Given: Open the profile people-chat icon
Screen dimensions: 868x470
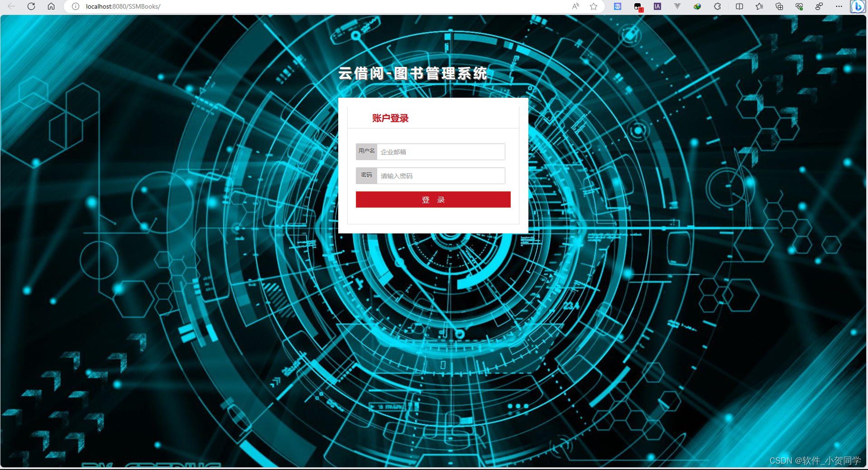Looking at the screenshot, I should (x=819, y=6).
